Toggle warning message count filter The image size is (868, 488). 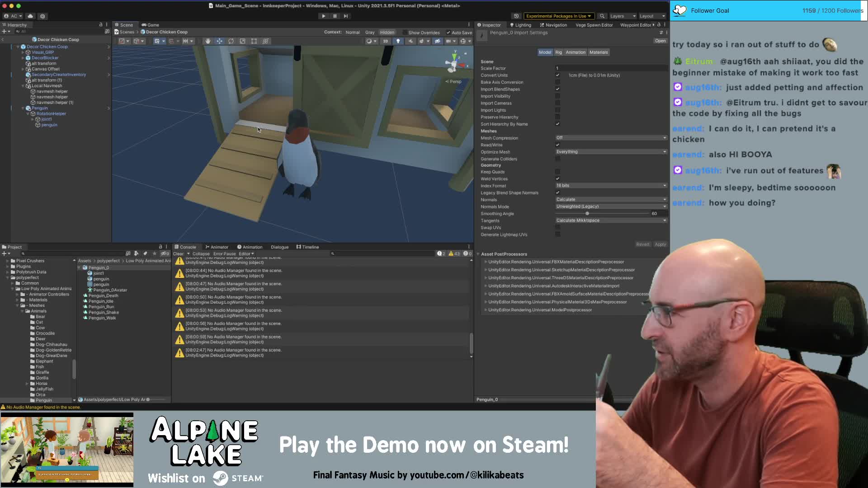454,254
